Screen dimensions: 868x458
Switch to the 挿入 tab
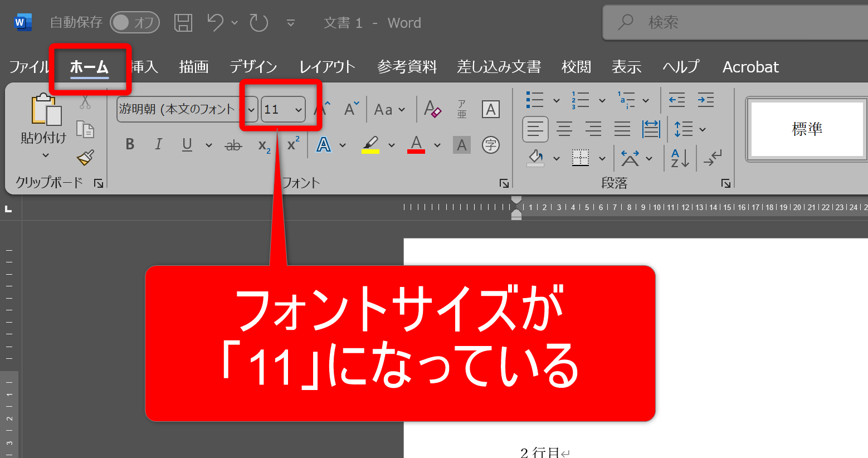coord(145,67)
